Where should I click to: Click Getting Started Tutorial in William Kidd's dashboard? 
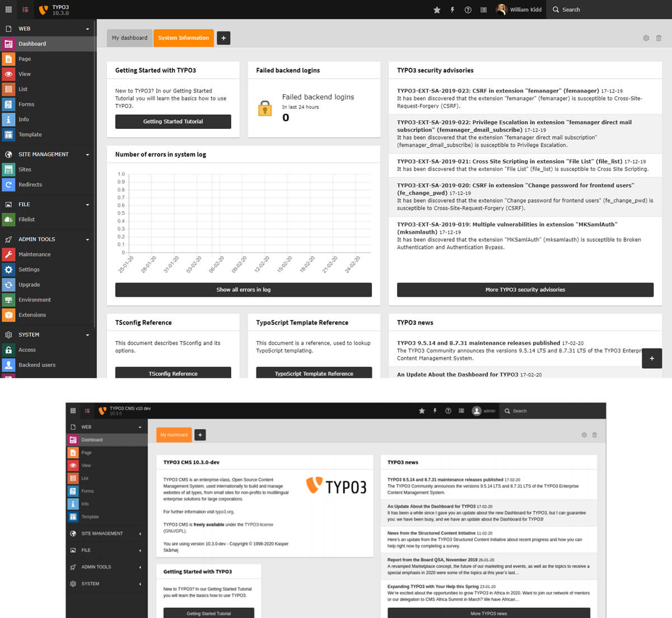(x=173, y=122)
